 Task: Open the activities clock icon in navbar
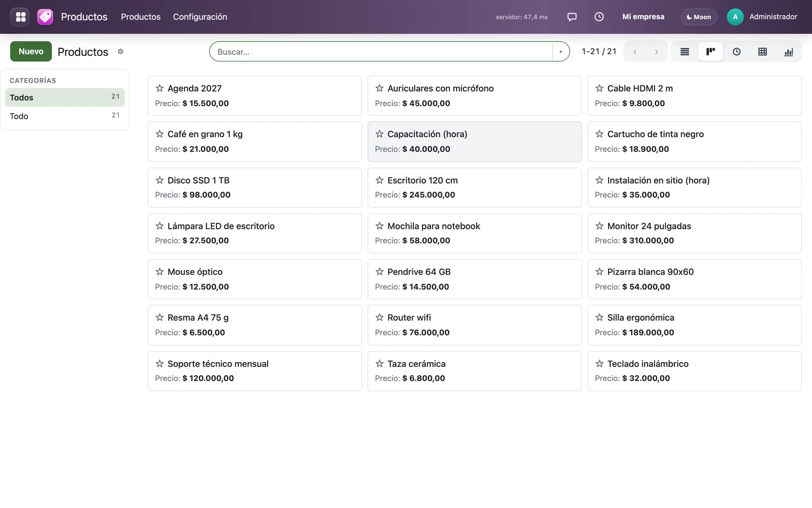[x=599, y=17]
